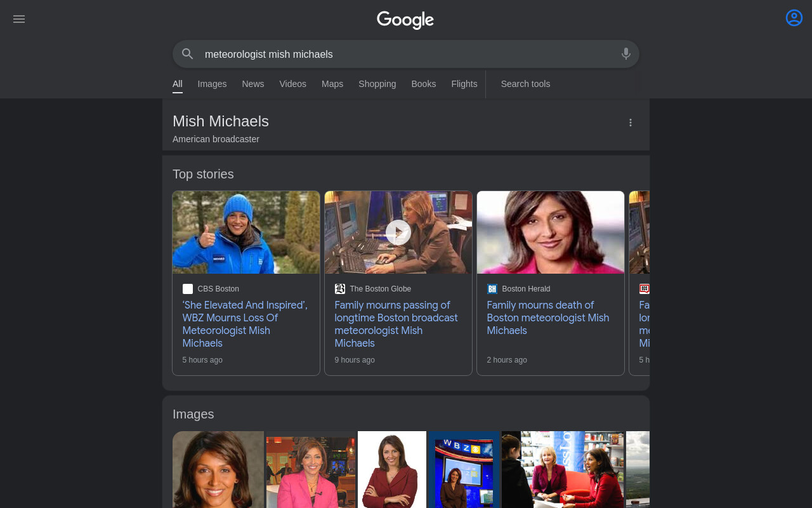Open red blazer white background image

pos(392,469)
